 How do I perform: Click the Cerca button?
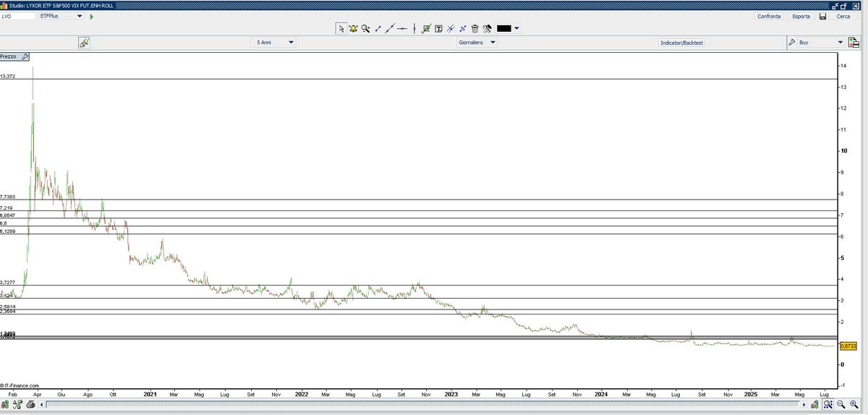843,16
